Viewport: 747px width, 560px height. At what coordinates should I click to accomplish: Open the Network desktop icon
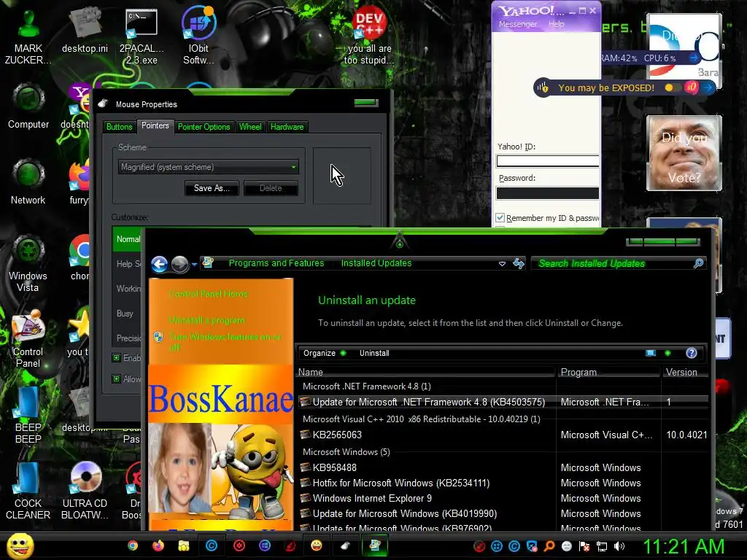[28, 182]
